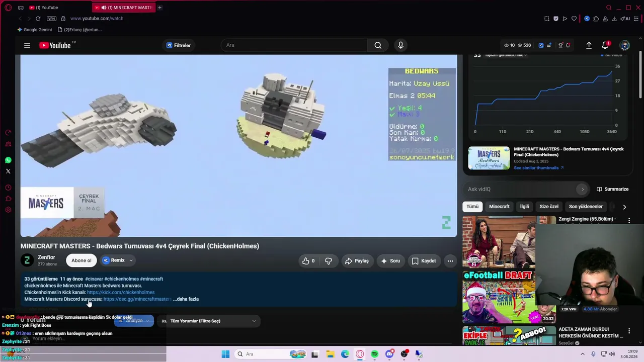The image size is (644, 362).
Task: Click the Abone ol subscribe button
Action: (82, 260)
